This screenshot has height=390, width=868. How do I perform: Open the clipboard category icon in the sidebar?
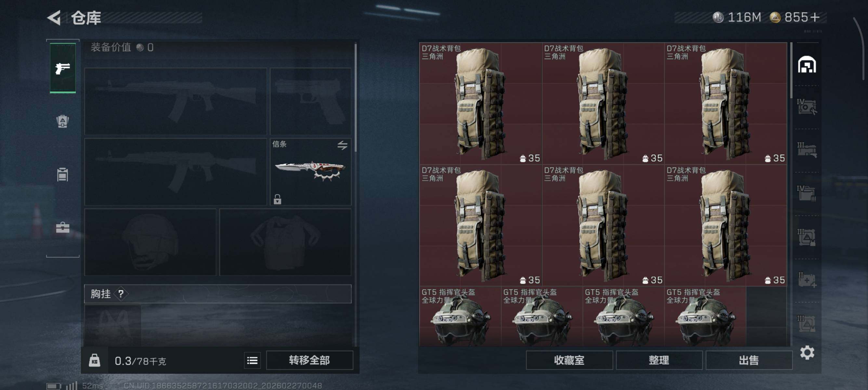click(x=63, y=175)
